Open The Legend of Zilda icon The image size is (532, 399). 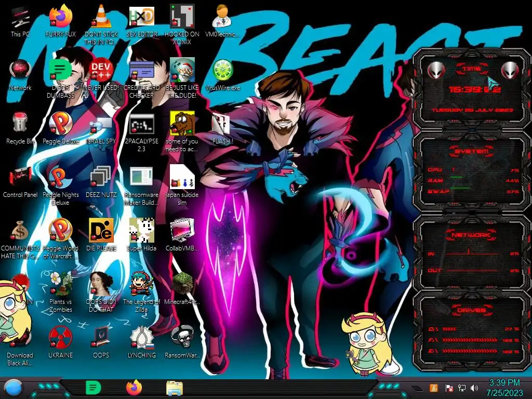pyautogui.click(x=141, y=291)
